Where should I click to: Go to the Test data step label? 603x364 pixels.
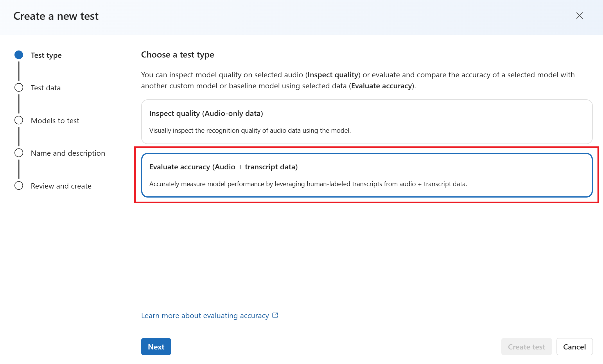coord(46,88)
